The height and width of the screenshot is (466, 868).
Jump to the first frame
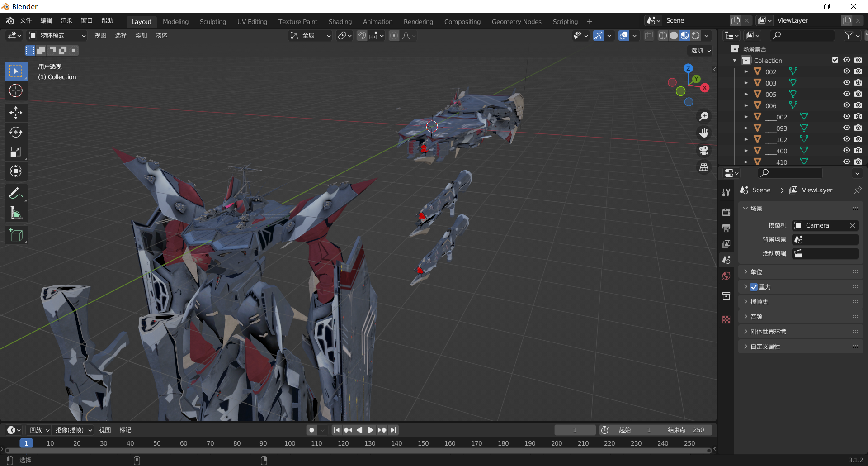[336, 430]
